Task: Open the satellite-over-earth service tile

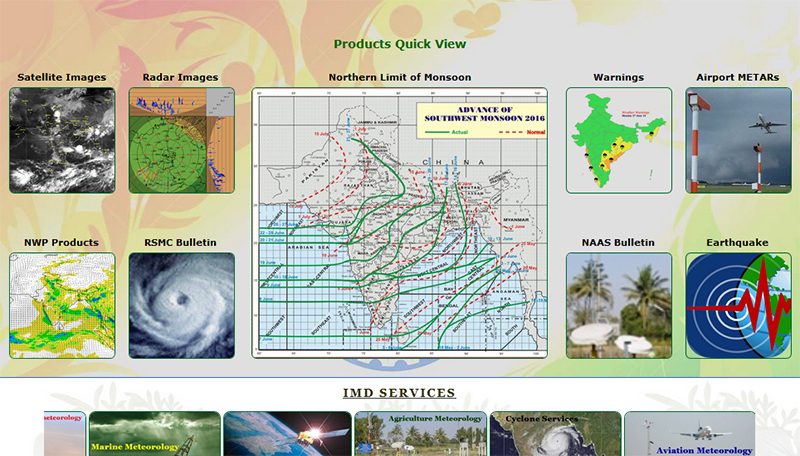Action: 288,434
